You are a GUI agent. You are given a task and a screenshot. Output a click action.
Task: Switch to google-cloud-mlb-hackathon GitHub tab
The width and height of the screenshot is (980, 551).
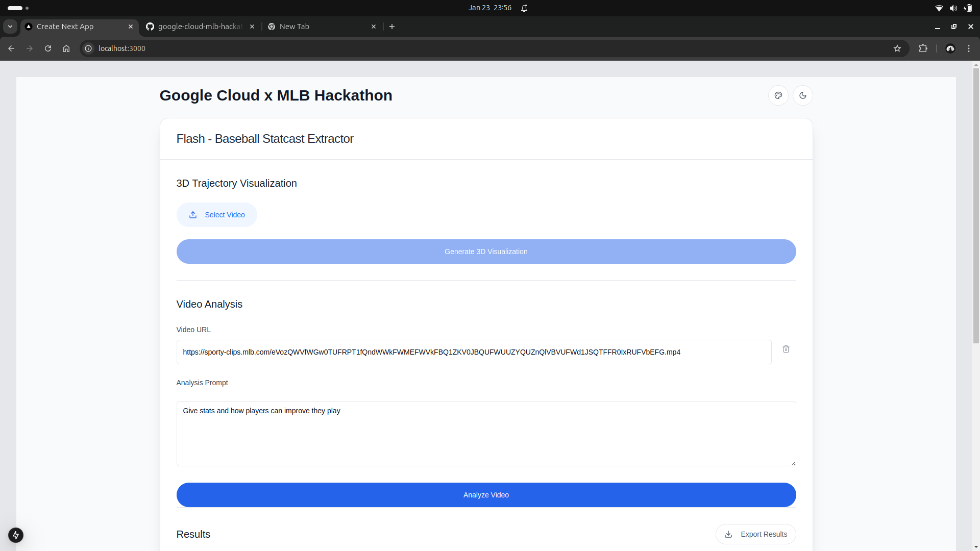[x=199, y=27]
